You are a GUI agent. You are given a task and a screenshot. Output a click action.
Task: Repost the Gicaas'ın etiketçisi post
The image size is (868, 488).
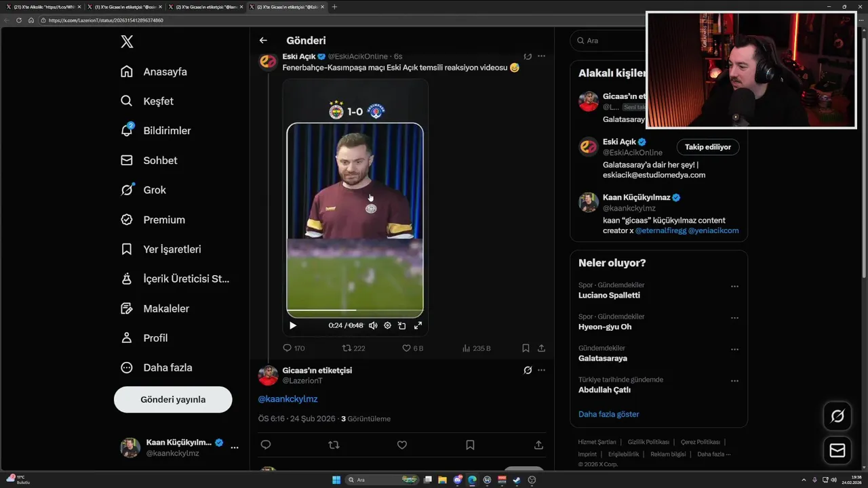point(334,445)
